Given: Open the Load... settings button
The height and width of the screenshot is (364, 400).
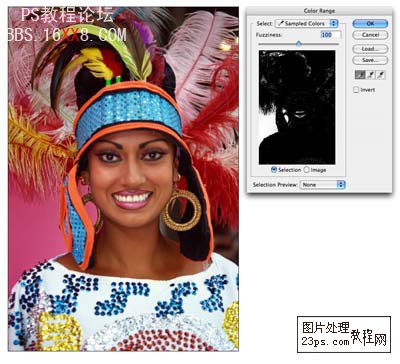Looking at the screenshot, I should point(370,49).
